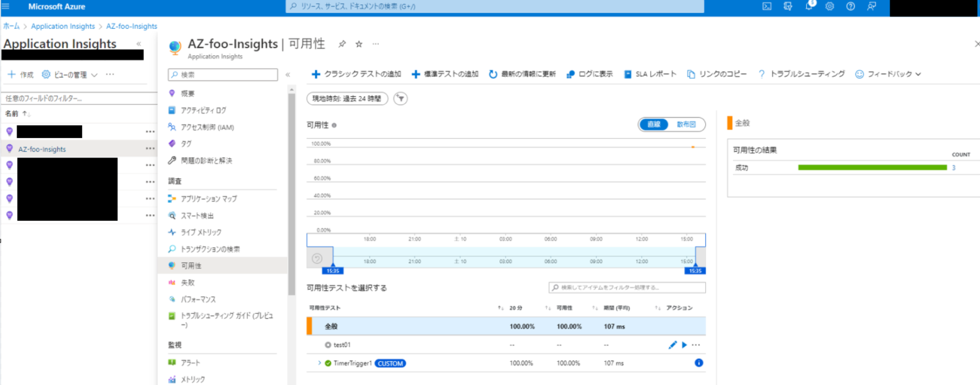Viewport: 980px width, 385px height.
Task: Click the 検索 search field in the resource menu
Action: tap(222, 74)
